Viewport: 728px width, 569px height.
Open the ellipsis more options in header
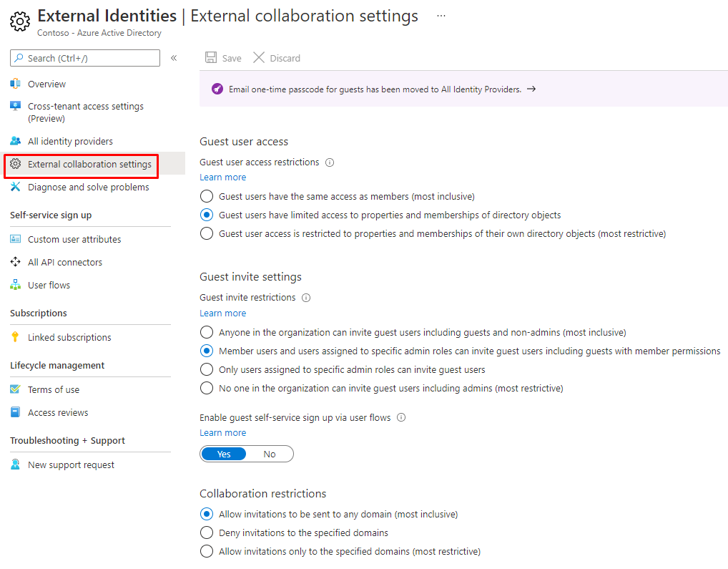[441, 16]
